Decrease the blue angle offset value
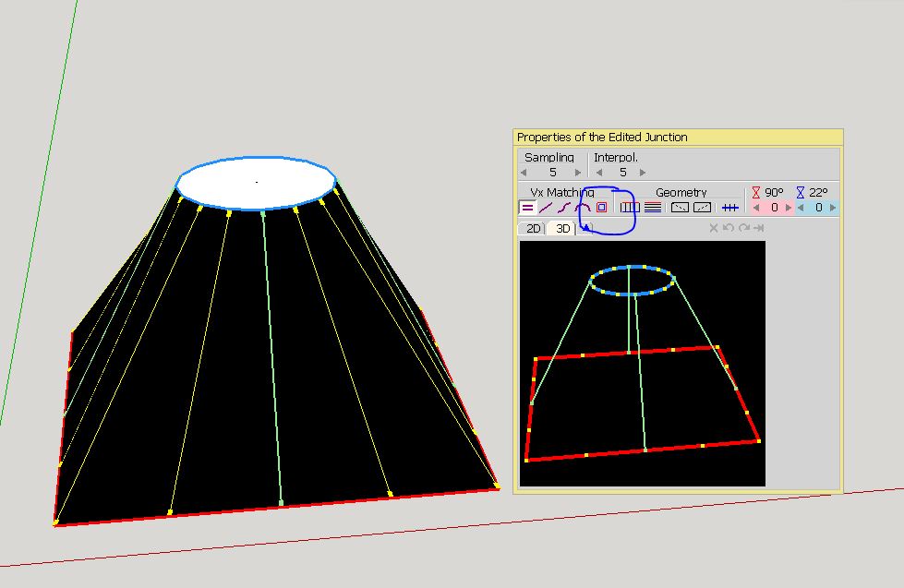Viewport: 904px width, 588px height. coord(801,208)
